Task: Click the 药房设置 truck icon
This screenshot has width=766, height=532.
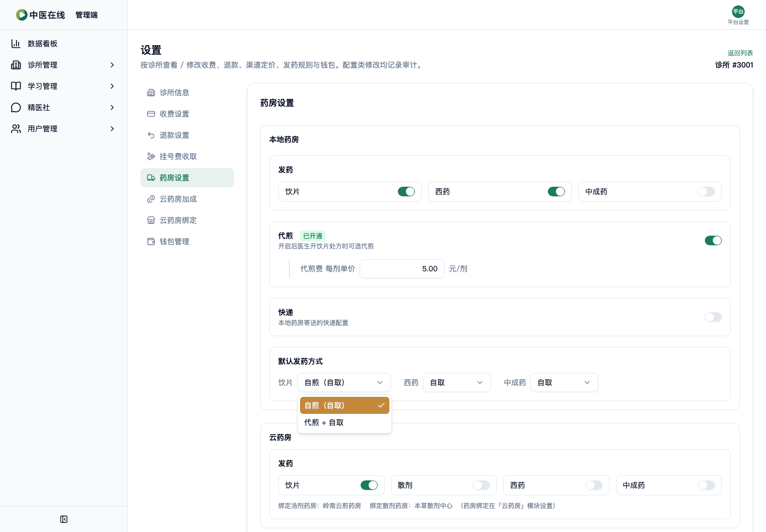Action: (151, 178)
